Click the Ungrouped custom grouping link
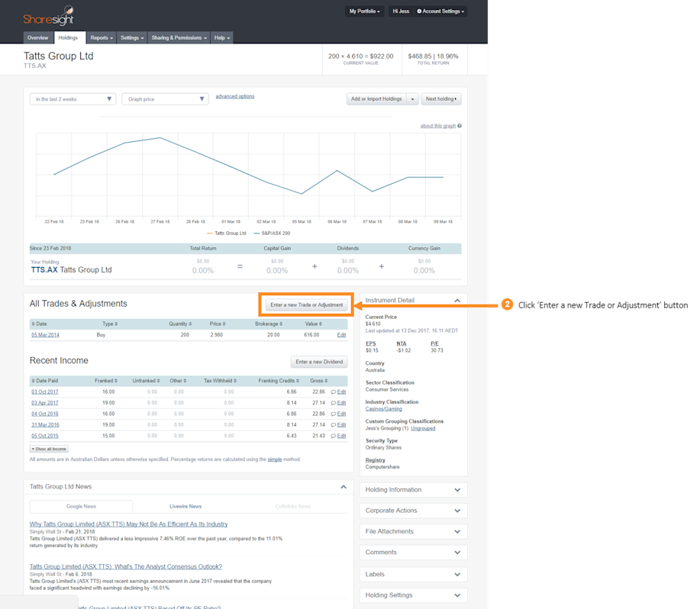Screen dimensions: 700x609 423,428
